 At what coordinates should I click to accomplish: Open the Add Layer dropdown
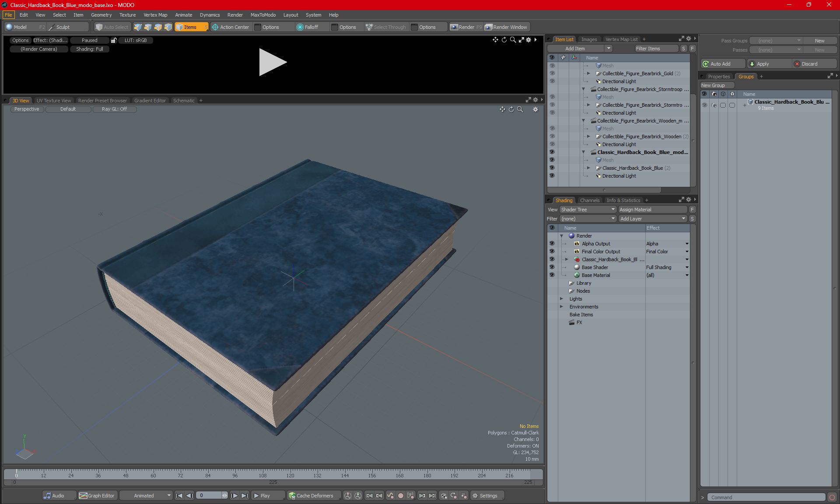tap(653, 219)
